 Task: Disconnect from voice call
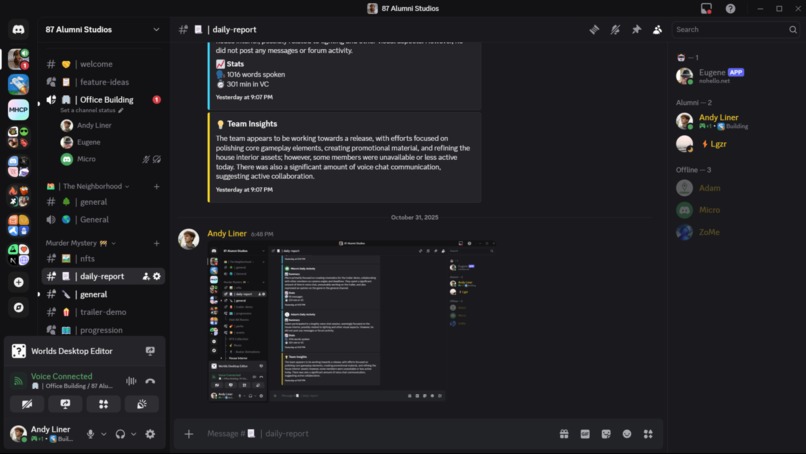tap(150, 381)
